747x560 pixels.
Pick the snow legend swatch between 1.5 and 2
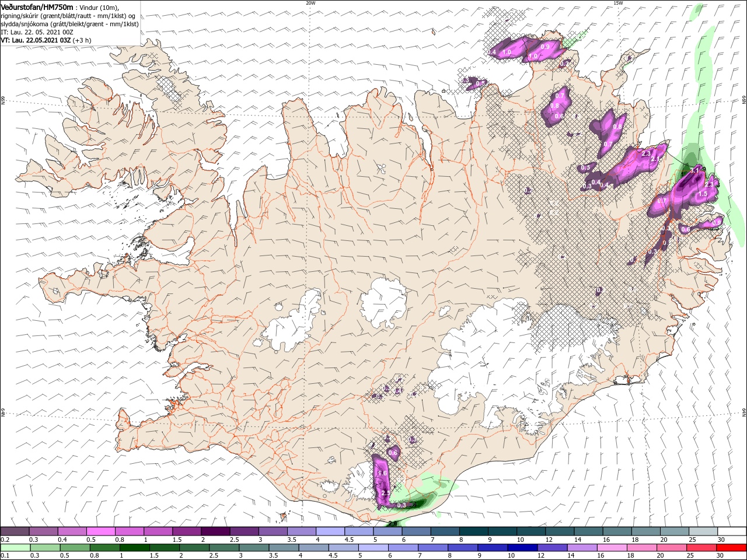click(x=187, y=531)
